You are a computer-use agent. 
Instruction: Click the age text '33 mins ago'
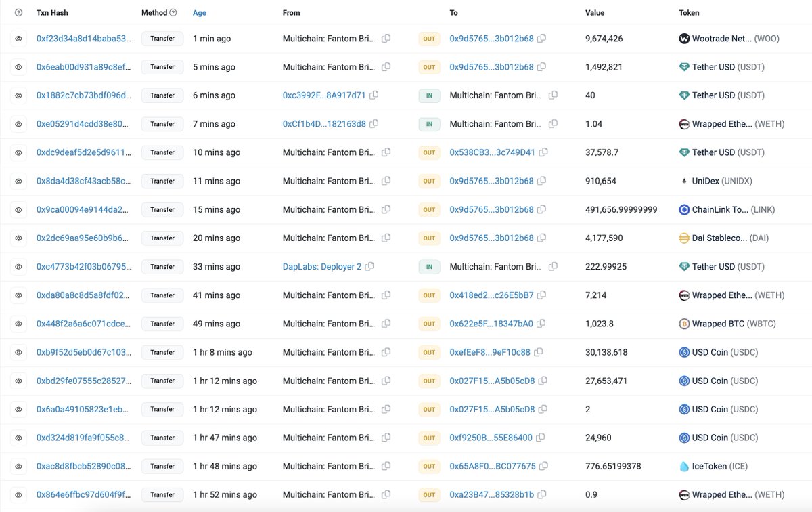click(217, 267)
